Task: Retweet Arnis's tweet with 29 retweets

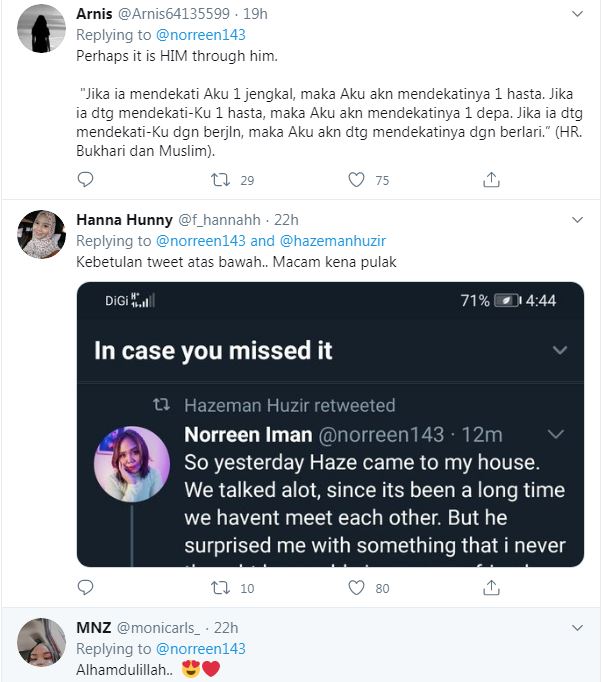Action: click(x=221, y=180)
